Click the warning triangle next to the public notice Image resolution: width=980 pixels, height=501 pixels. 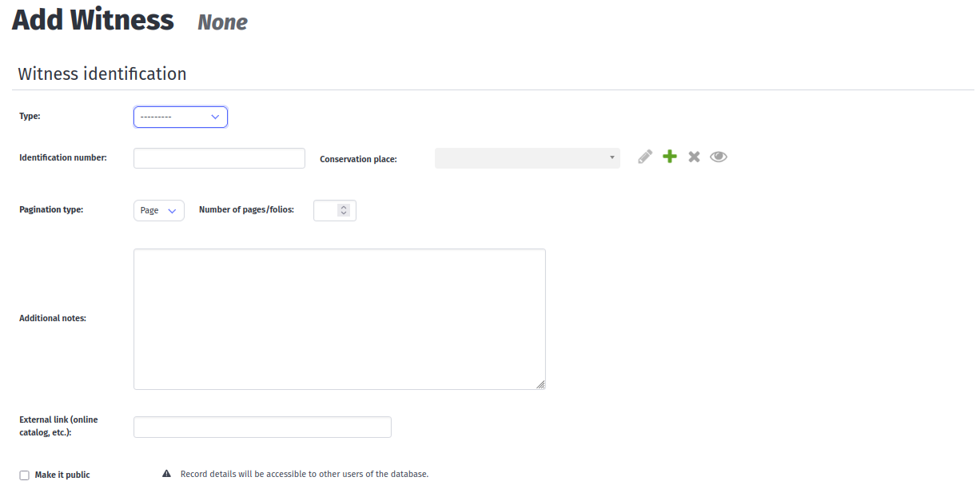pyautogui.click(x=166, y=473)
